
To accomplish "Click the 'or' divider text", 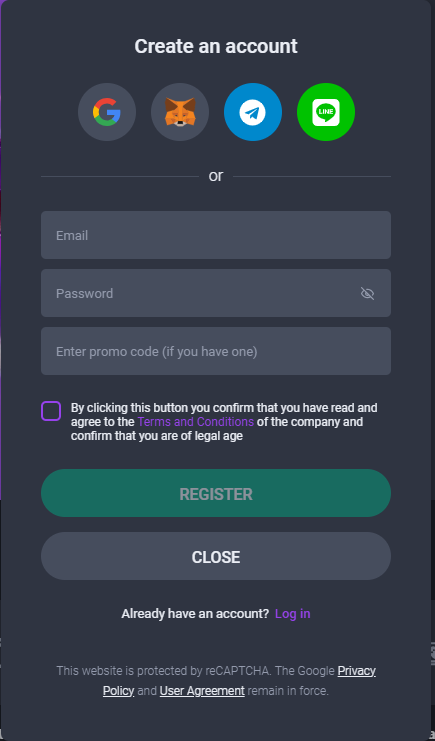I will (x=216, y=176).
